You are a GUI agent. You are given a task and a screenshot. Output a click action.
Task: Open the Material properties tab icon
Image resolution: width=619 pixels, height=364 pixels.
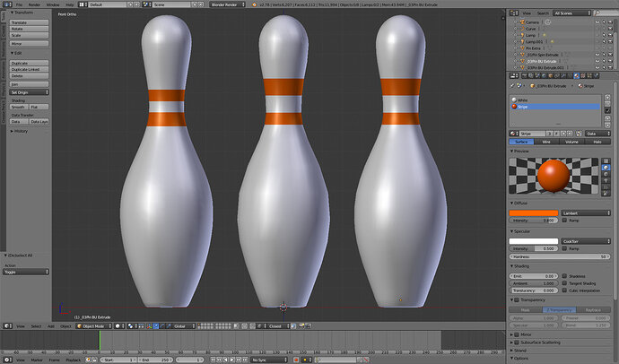click(x=576, y=75)
